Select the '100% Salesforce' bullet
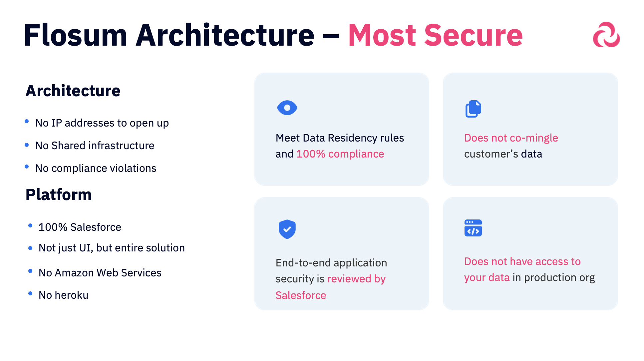Screen dimensions: 644x361 tap(80, 227)
